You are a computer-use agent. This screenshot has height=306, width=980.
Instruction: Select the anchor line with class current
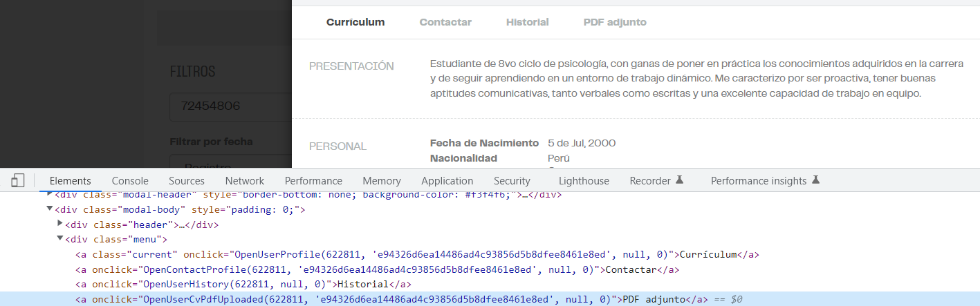pyautogui.click(x=415, y=254)
